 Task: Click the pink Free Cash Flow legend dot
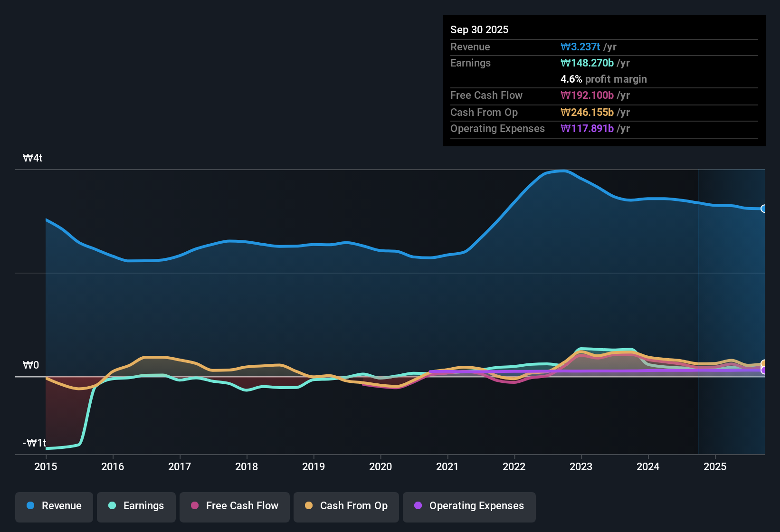tap(194, 506)
